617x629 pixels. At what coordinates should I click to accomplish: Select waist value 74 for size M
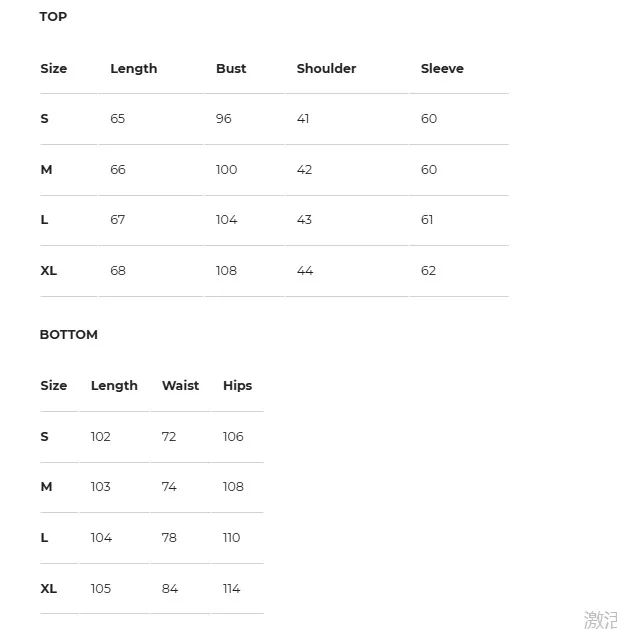(x=169, y=487)
